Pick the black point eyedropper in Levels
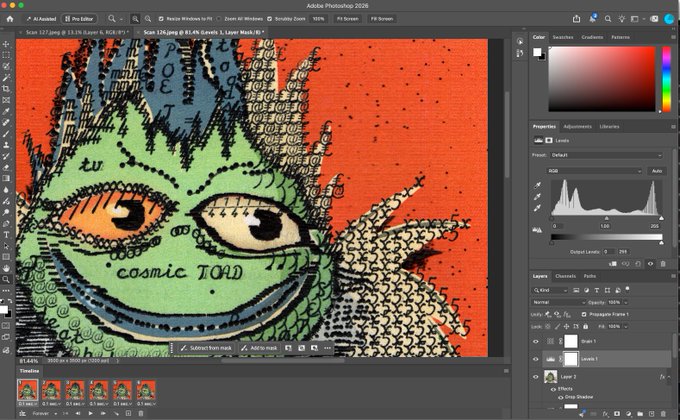Screen dimensions: 680x420 538,185
